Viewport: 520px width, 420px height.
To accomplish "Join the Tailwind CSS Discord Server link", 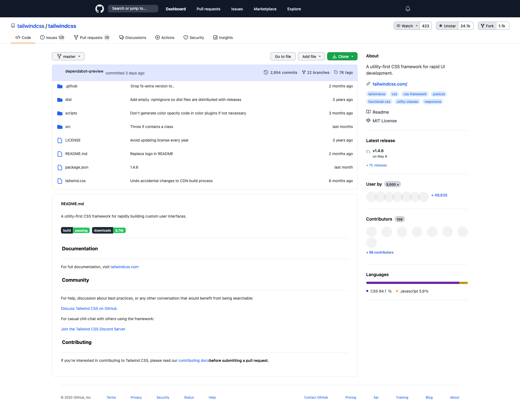I will coord(93,329).
